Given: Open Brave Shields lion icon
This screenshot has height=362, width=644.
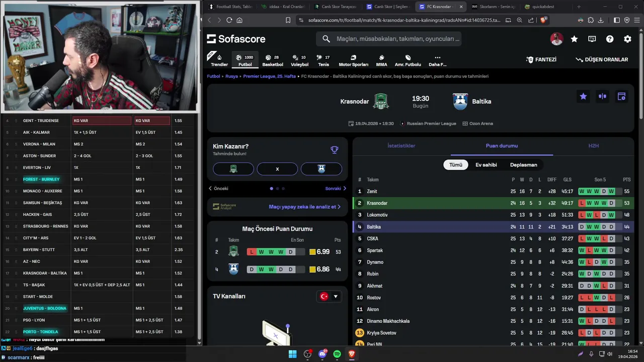Looking at the screenshot, I should [543, 20].
